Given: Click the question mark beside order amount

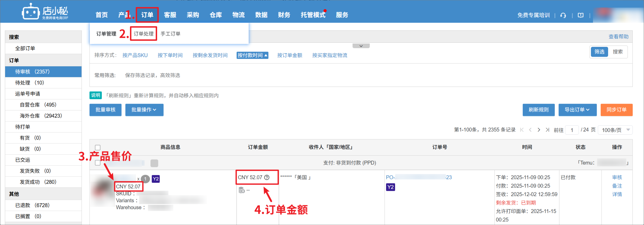Looking at the screenshot, I should 267,177.
